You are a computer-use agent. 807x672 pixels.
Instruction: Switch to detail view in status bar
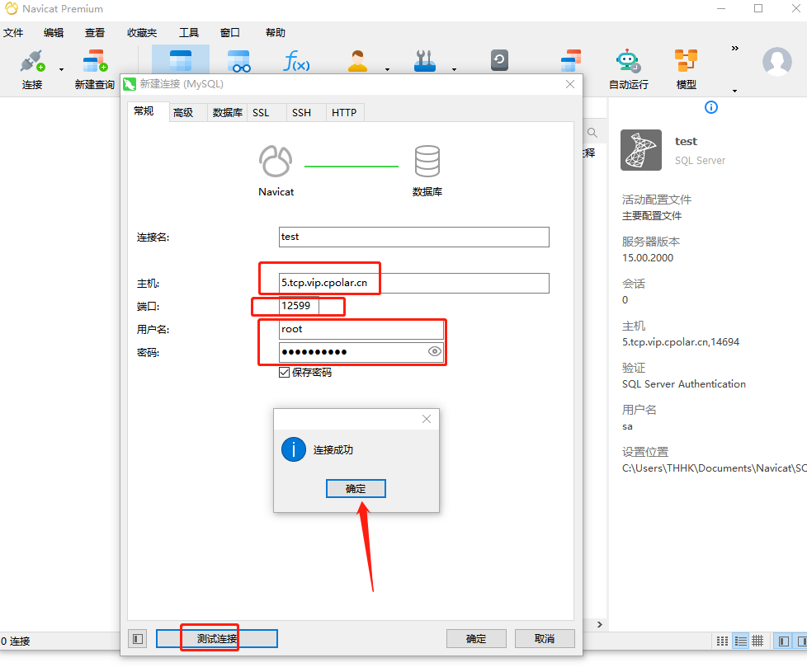point(757,641)
